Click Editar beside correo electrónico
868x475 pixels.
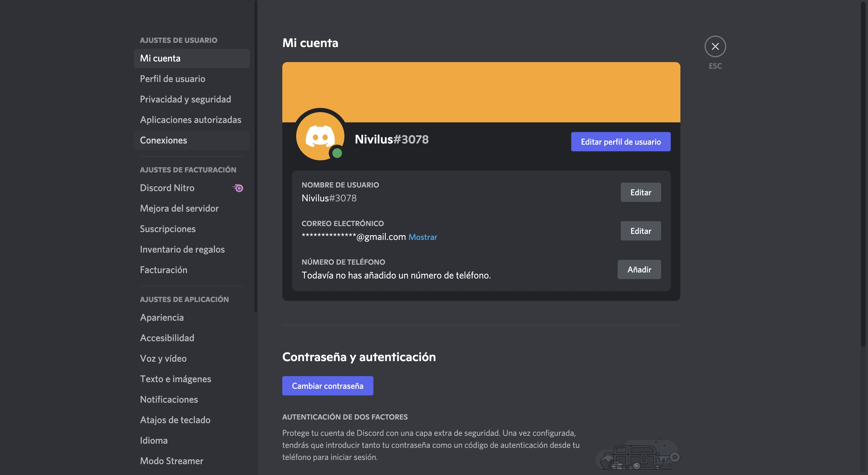640,231
